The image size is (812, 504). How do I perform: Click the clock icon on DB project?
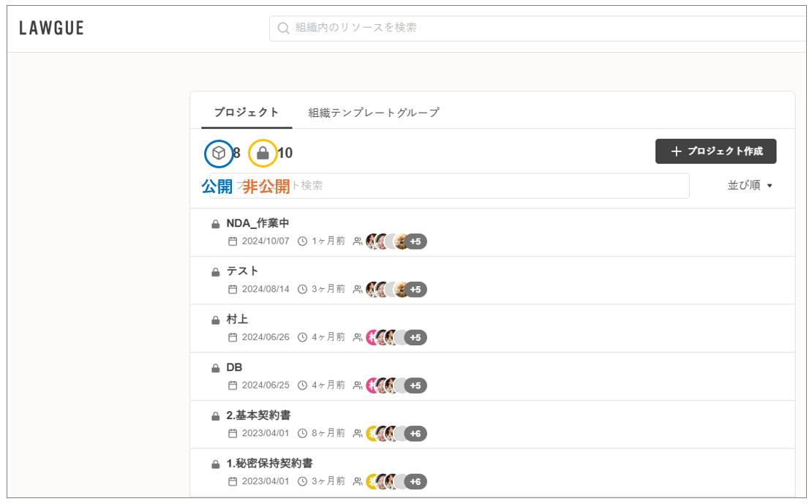click(x=302, y=385)
